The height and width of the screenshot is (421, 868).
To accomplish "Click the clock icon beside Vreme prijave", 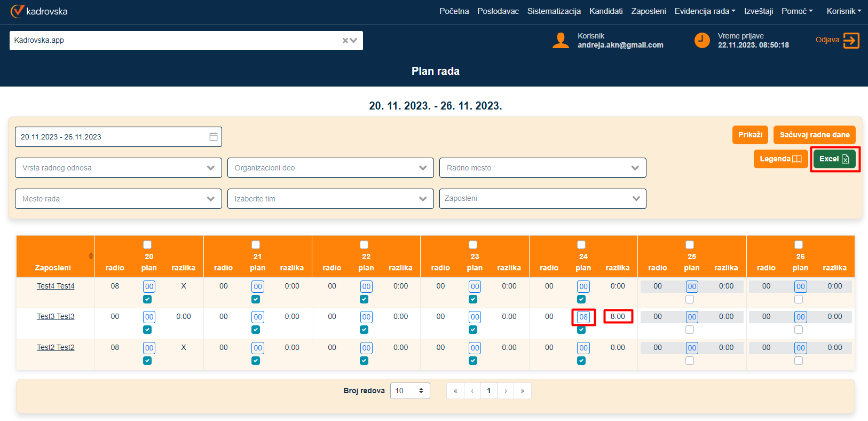I will (702, 41).
